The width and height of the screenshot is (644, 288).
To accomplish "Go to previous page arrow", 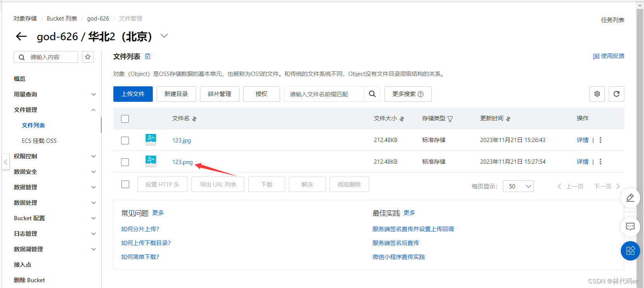I will click(x=559, y=186).
